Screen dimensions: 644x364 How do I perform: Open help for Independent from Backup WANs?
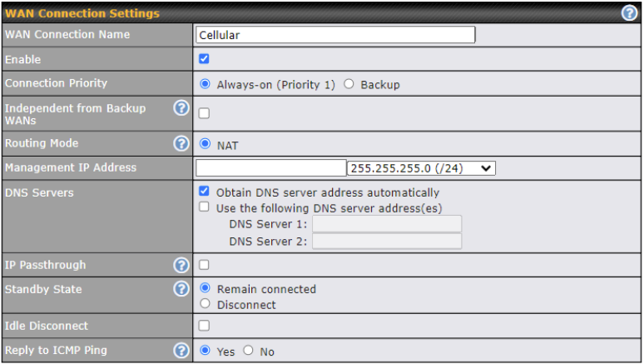[x=181, y=108]
